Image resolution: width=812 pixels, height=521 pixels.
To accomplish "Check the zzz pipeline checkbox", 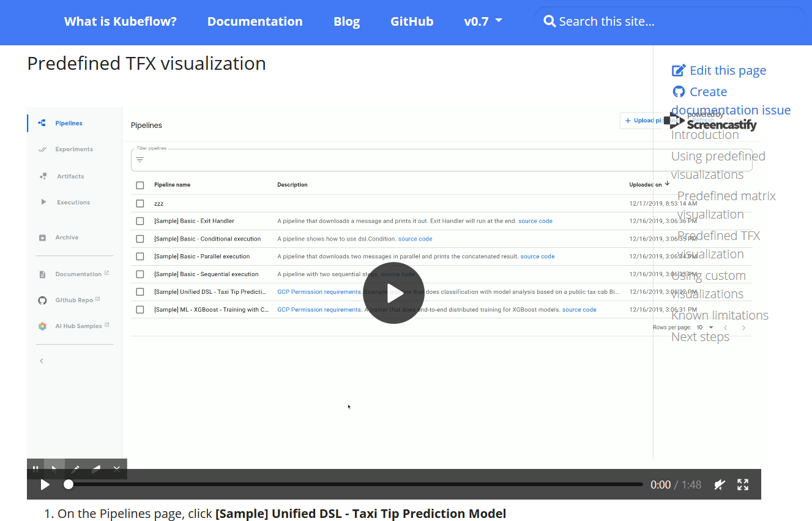I will point(140,203).
